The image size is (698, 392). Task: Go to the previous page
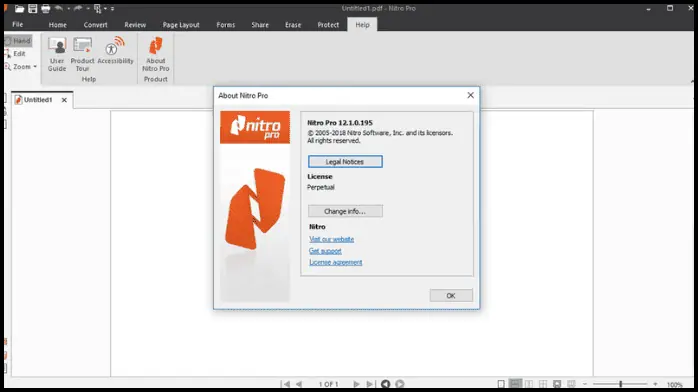tap(299, 384)
